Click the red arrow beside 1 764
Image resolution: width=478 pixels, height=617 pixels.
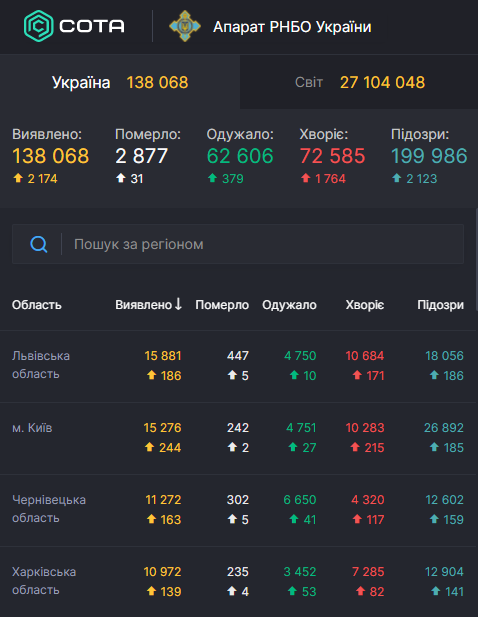pyautogui.click(x=306, y=178)
